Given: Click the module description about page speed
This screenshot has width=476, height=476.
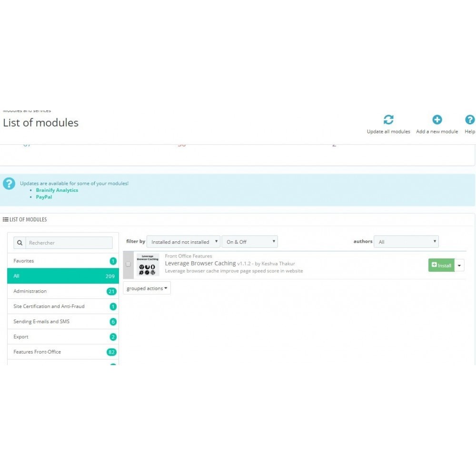Looking at the screenshot, I should [234, 271].
